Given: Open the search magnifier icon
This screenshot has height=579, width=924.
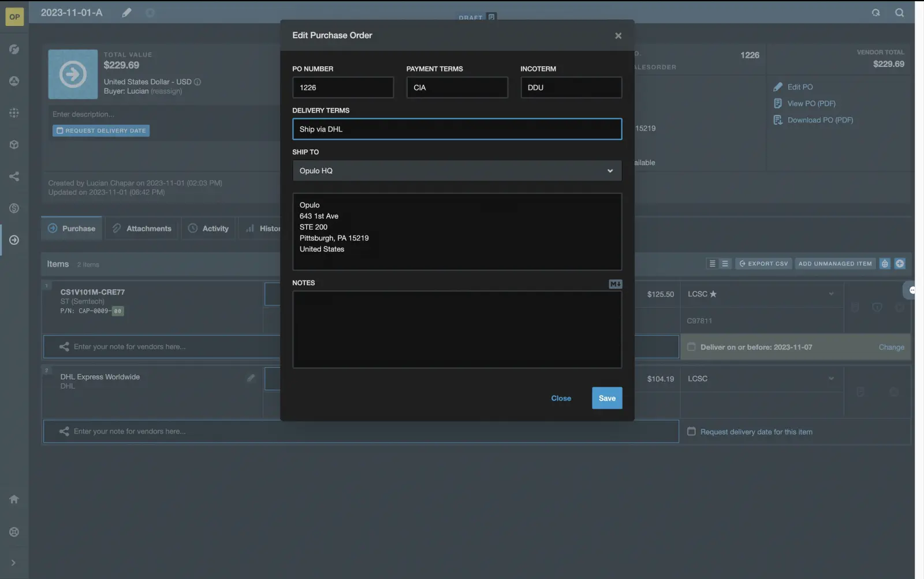Looking at the screenshot, I should point(899,13).
